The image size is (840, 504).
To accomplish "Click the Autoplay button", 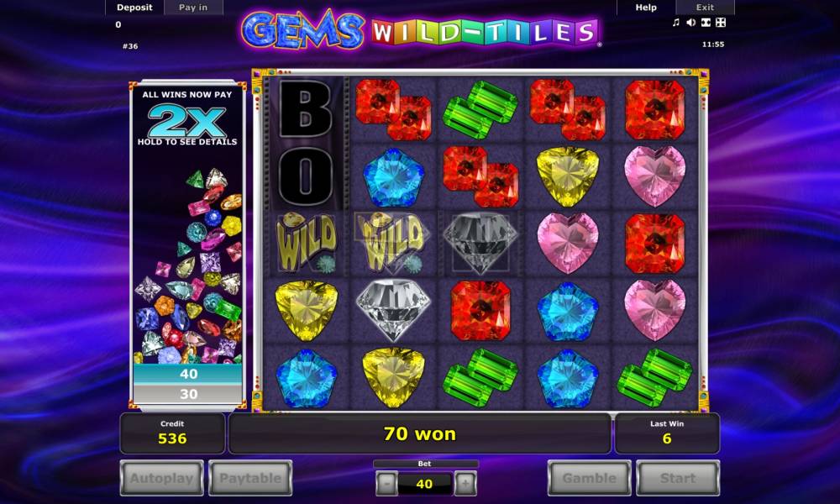I will click(162, 478).
